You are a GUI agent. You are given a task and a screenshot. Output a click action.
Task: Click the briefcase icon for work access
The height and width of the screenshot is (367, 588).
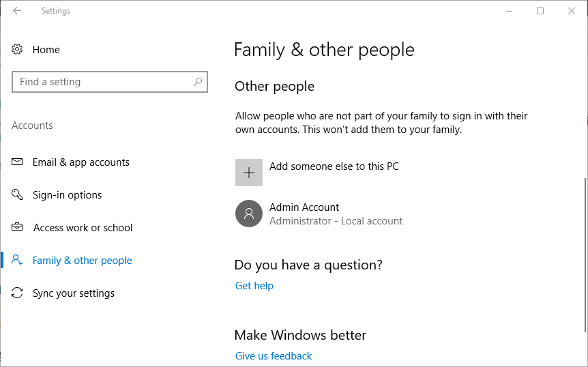click(x=18, y=228)
